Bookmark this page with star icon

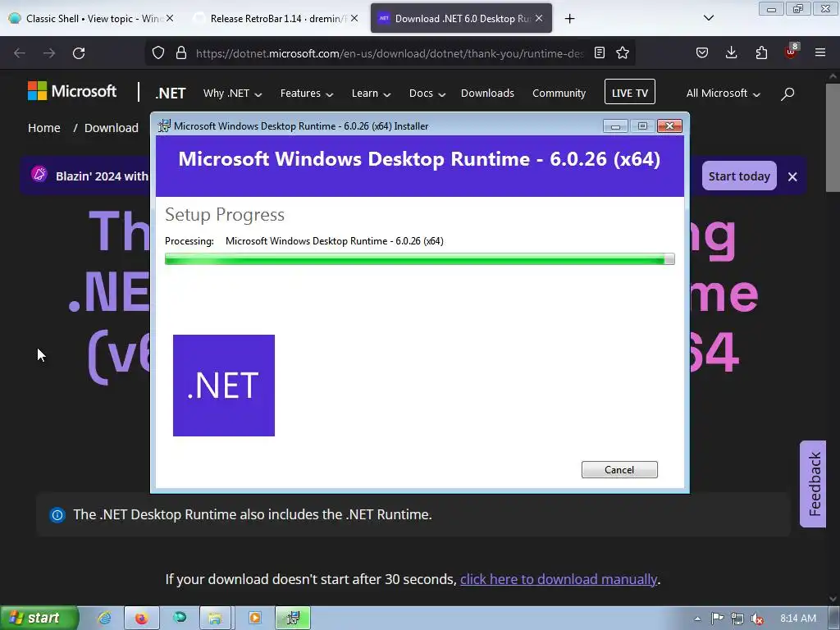[623, 52]
